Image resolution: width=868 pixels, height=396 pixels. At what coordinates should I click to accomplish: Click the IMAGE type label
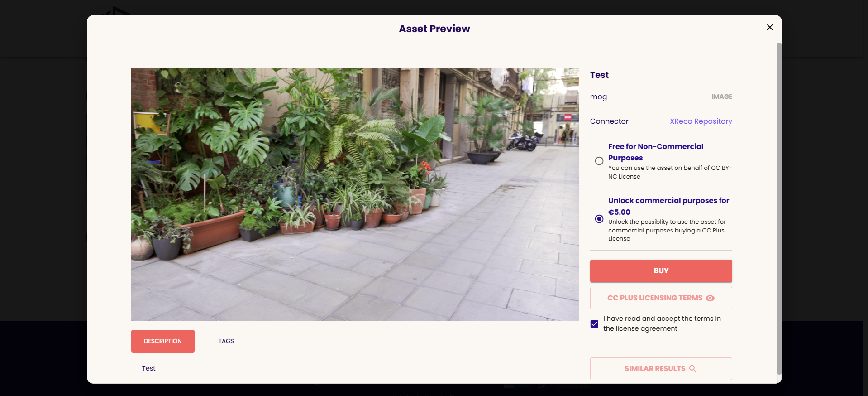tap(721, 97)
